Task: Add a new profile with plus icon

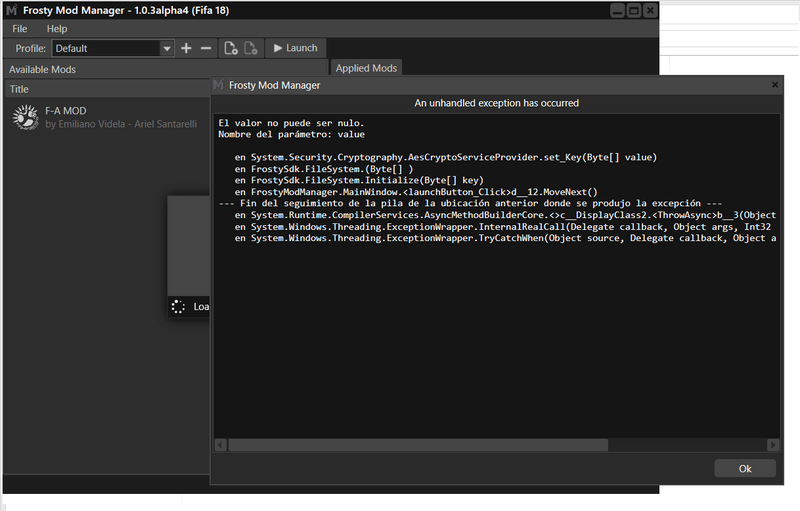Action: pos(186,48)
